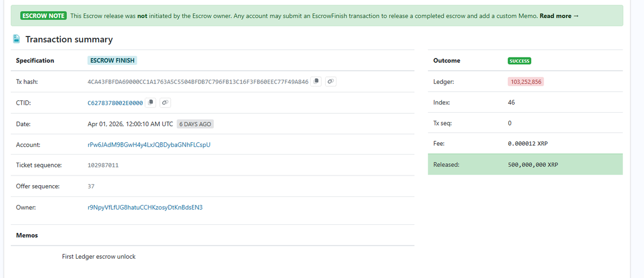Click the Tx seq value 0
Screen dimensions: 644x278
509,123
